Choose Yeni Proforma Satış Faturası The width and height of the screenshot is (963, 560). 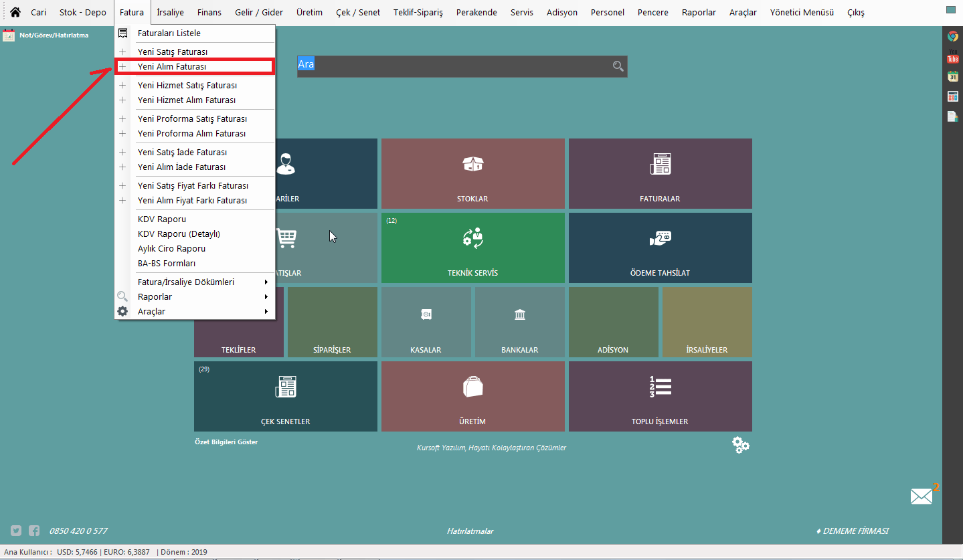point(195,118)
